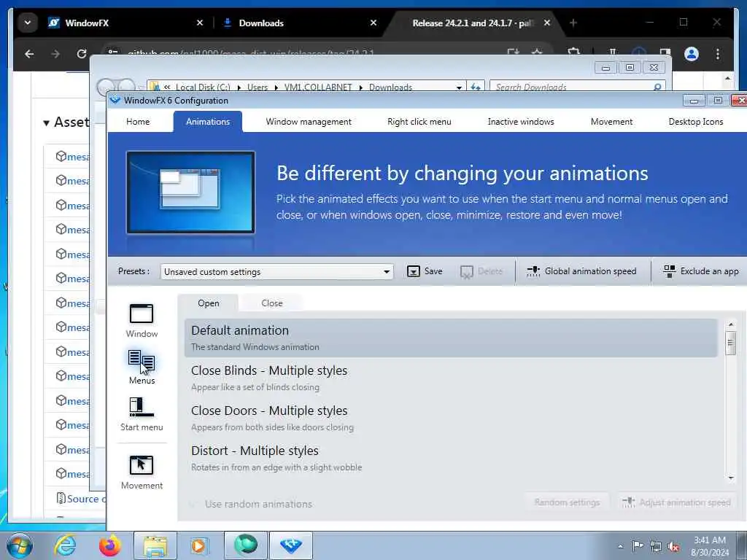Open Global animation speed settings

(x=581, y=271)
